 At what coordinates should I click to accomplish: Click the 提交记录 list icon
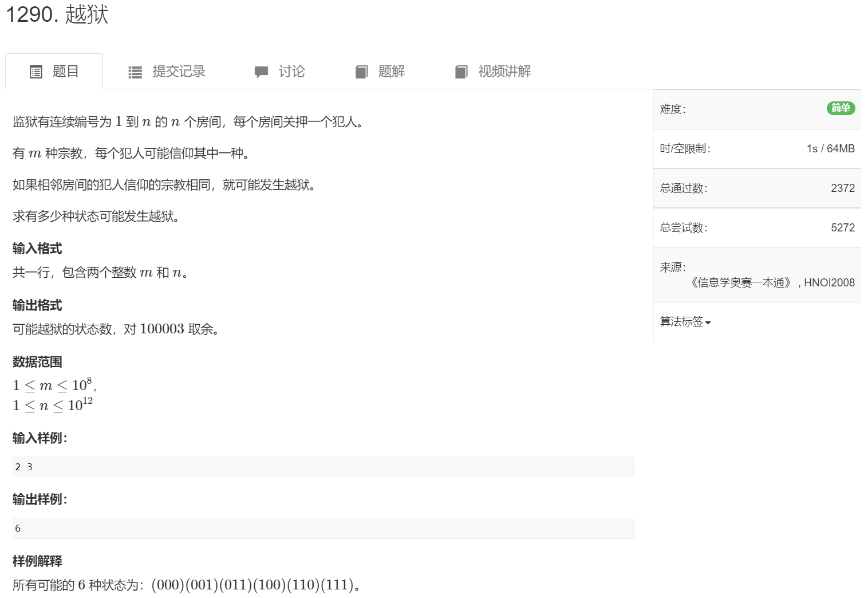(135, 72)
